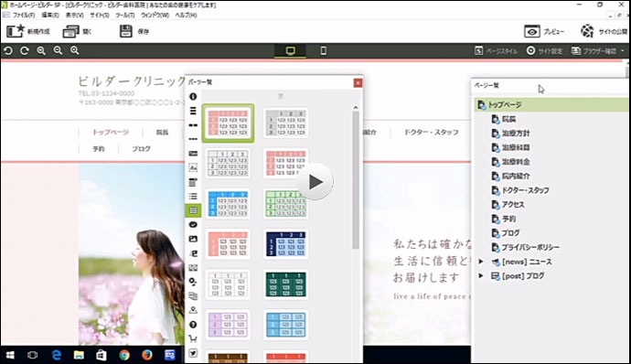Click the Redo arrow icon
Screen dimensions: 631x364
[25, 50]
